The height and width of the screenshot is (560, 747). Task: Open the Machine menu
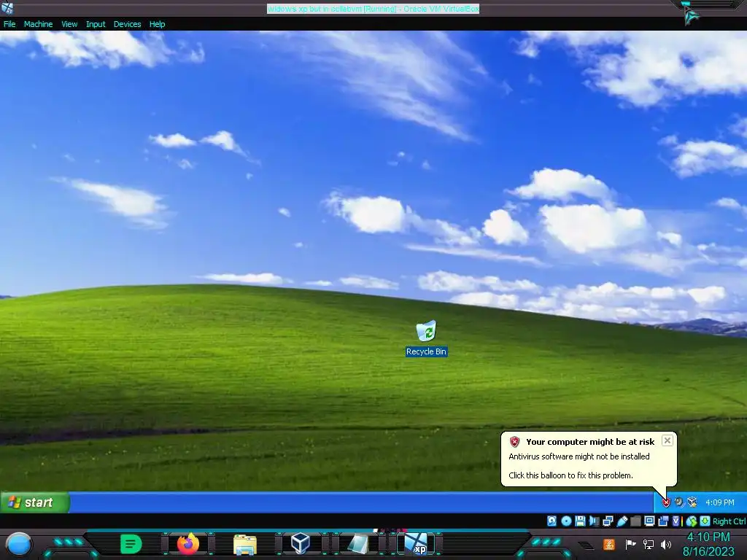(x=38, y=24)
